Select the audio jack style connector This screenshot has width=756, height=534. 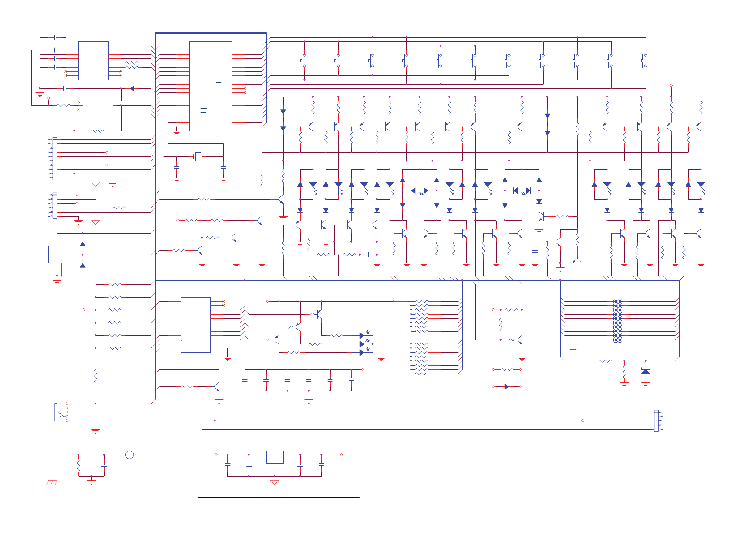pos(61,412)
